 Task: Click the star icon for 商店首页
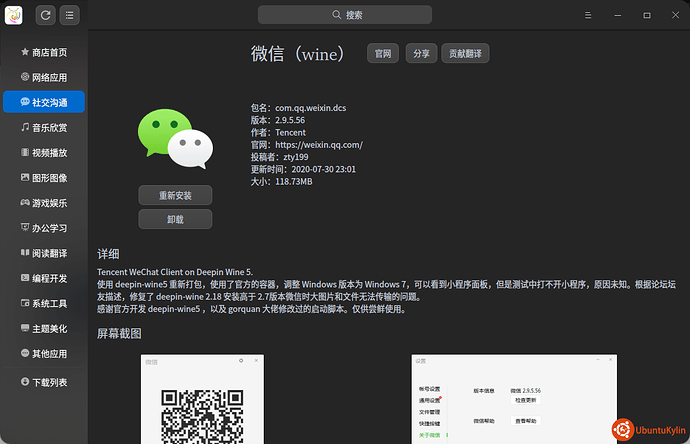point(25,52)
